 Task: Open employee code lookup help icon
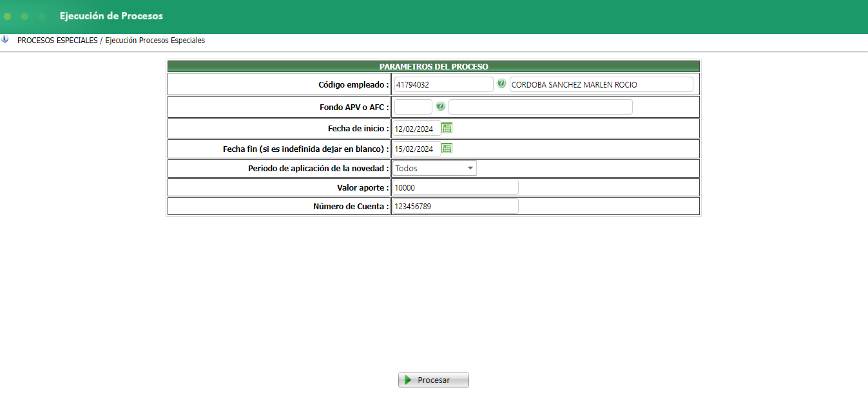[501, 84]
